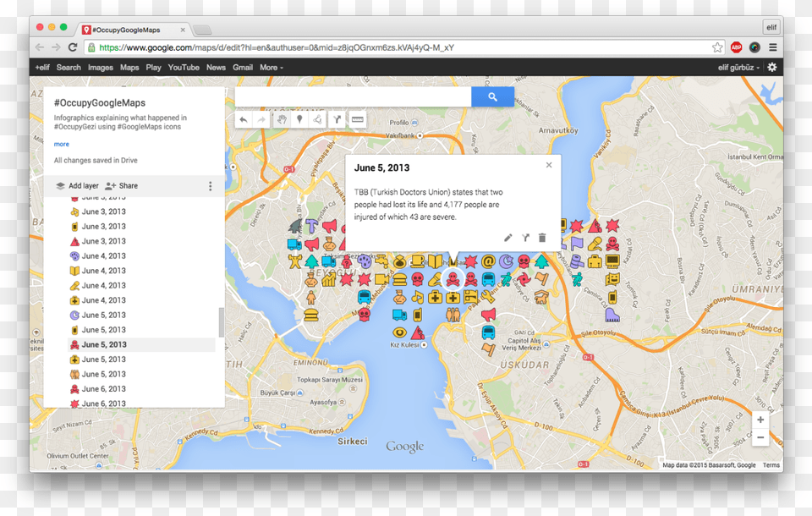Pick the add directions tool

pos(337,120)
